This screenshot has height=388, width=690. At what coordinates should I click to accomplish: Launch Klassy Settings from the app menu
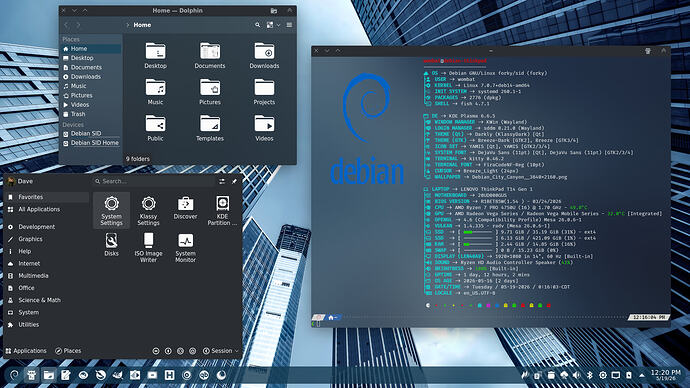148,211
